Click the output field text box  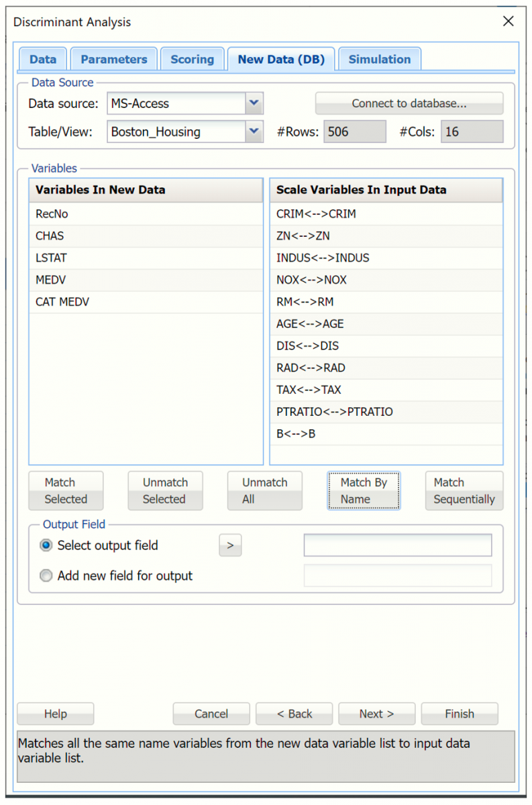[397, 545]
